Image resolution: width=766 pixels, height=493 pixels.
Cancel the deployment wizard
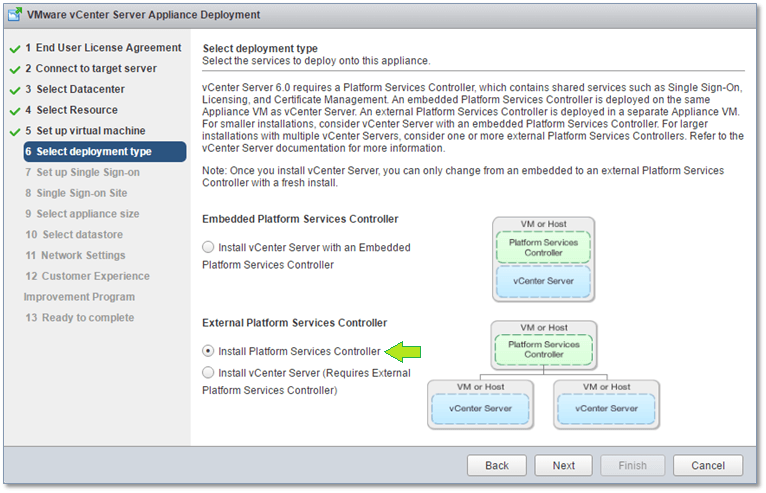point(708,465)
